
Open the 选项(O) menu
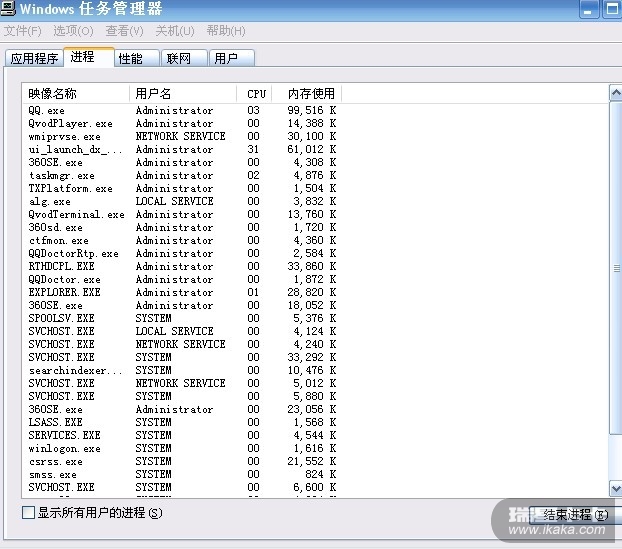pos(73,31)
